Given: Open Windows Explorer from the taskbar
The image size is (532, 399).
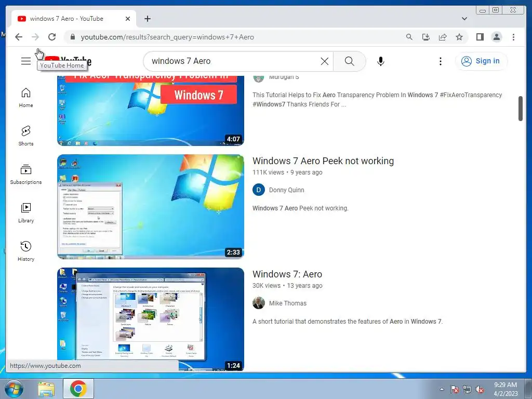Looking at the screenshot, I should point(46,389).
